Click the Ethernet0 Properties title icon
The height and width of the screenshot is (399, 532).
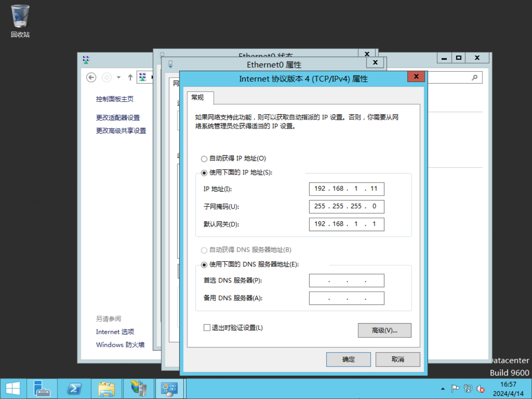pyautogui.click(x=170, y=64)
